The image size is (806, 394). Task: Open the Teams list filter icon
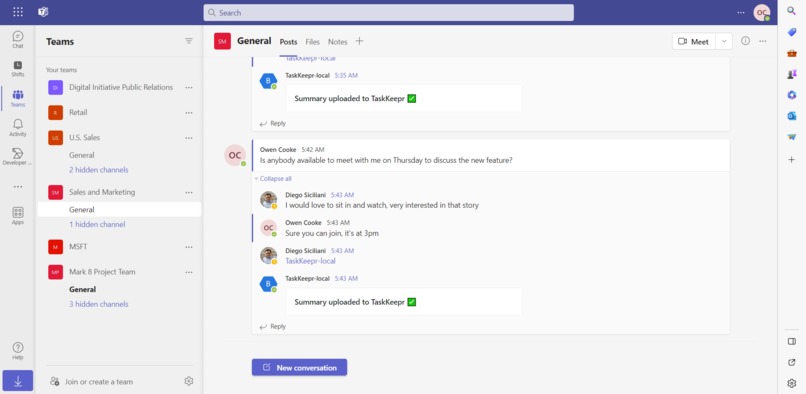(x=189, y=41)
